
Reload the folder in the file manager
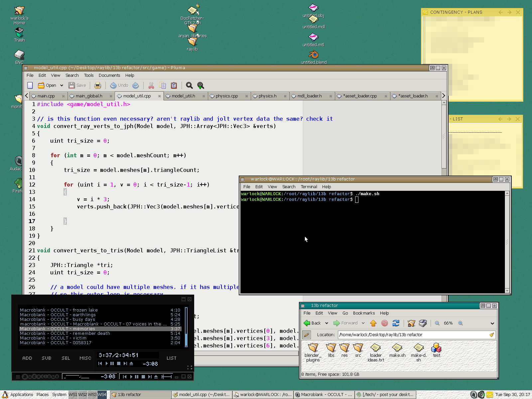[396, 323]
